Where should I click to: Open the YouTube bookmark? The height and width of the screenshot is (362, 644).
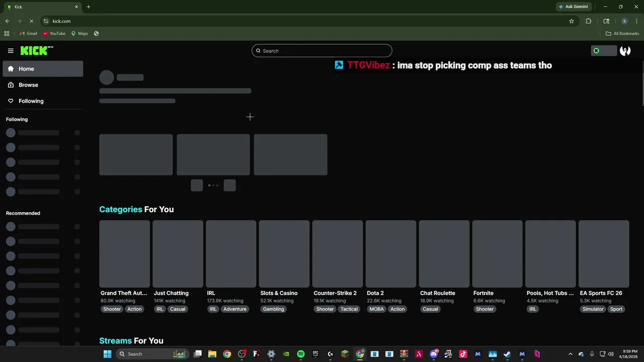[54, 34]
